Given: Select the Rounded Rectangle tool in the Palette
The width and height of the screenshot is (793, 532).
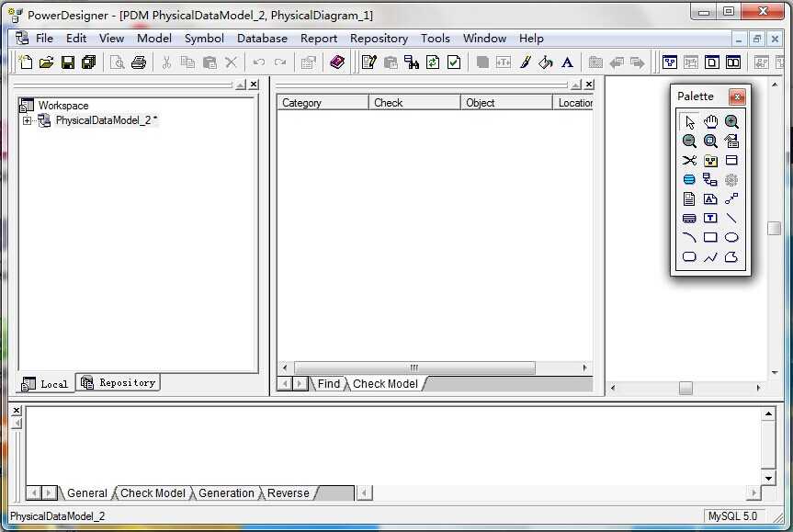Looking at the screenshot, I should tap(689, 256).
